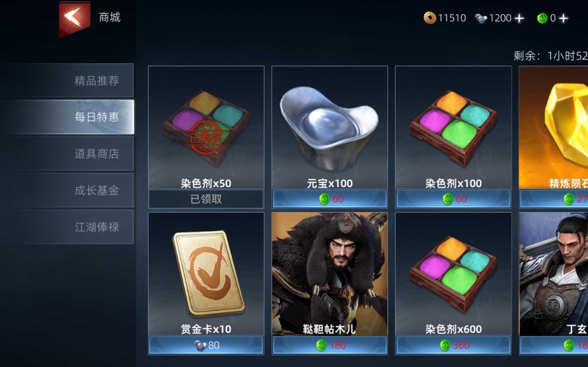Tap the silver ingot currency icon at top

click(481, 18)
